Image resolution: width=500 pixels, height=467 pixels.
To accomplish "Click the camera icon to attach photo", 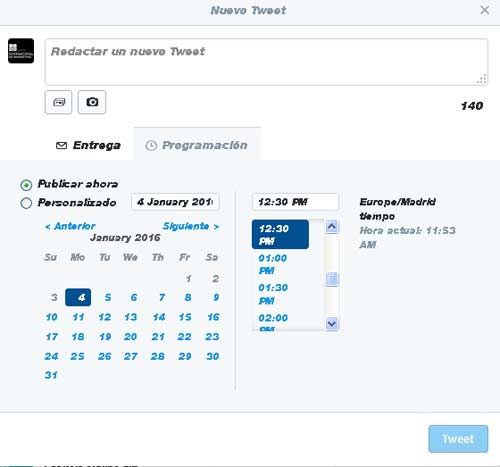I will [92, 102].
